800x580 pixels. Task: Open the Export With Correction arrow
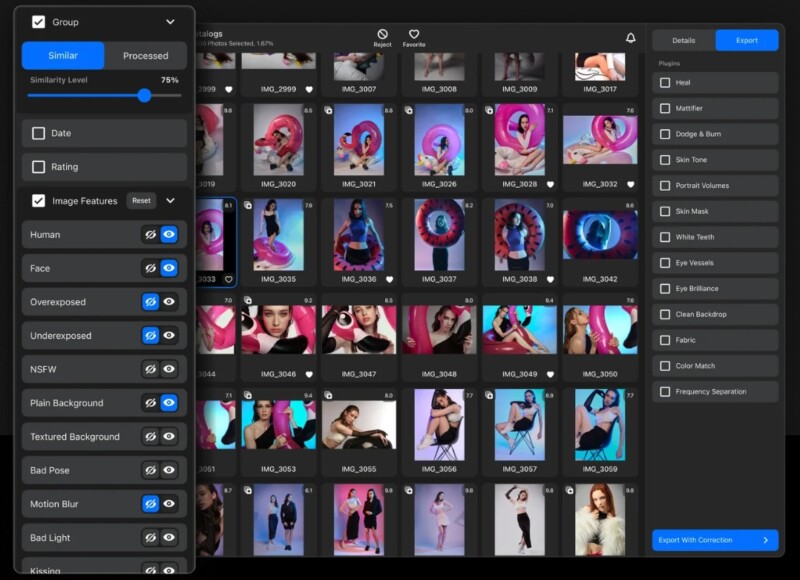[x=765, y=540]
